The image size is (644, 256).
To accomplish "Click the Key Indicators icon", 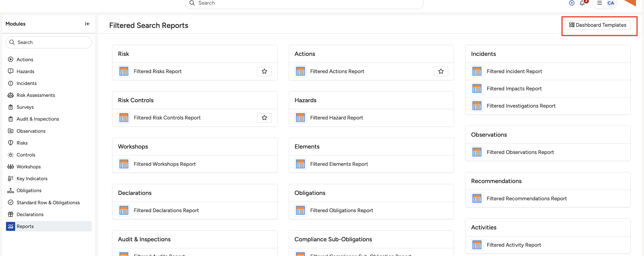I will (11, 179).
